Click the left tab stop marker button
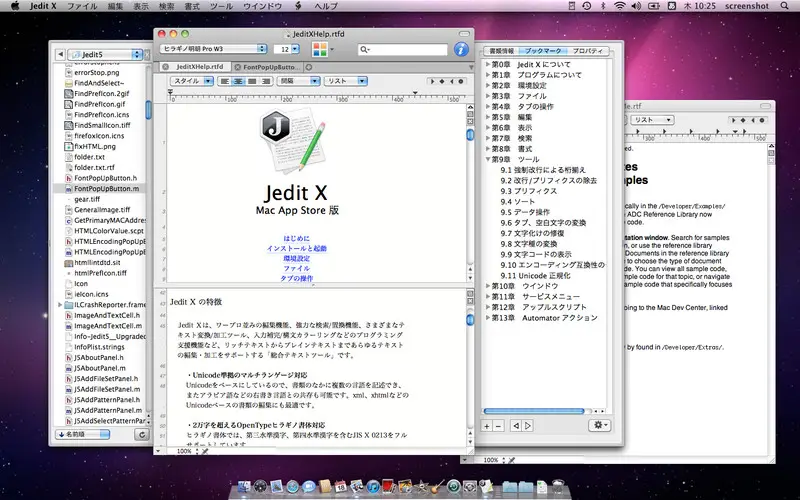800x500 pixels. [433, 81]
